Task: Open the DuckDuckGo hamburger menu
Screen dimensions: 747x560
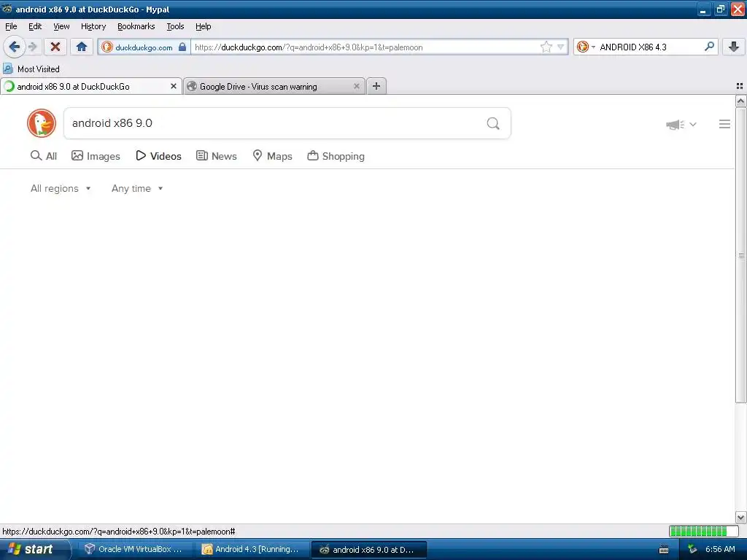Action: (724, 124)
